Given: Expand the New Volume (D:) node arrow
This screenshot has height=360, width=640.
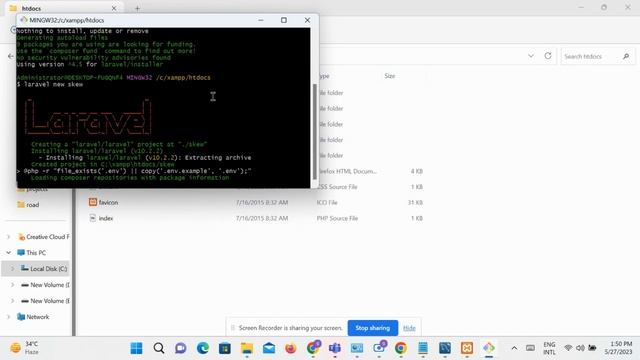Looking at the screenshot, I should tap(13, 284).
